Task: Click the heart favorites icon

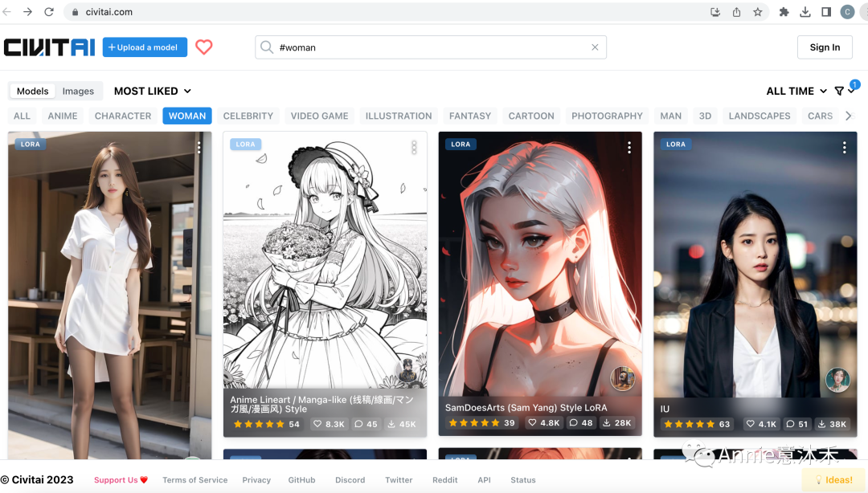Action: point(203,47)
